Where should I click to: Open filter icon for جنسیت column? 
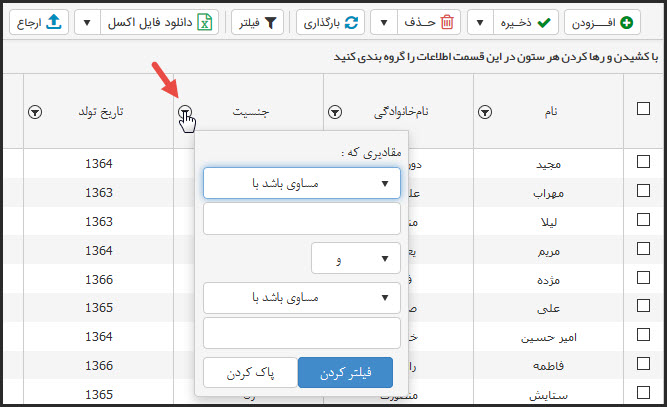pyautogui.click(x=185, y=111)
